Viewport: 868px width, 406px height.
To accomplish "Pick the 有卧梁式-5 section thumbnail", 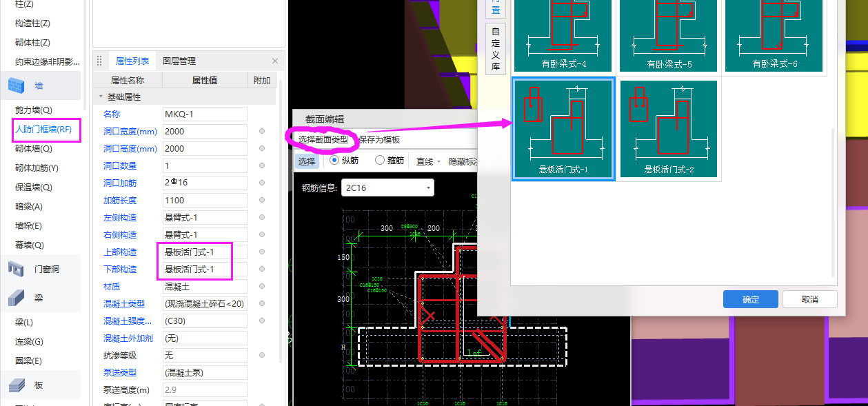I will click(669, 36).
